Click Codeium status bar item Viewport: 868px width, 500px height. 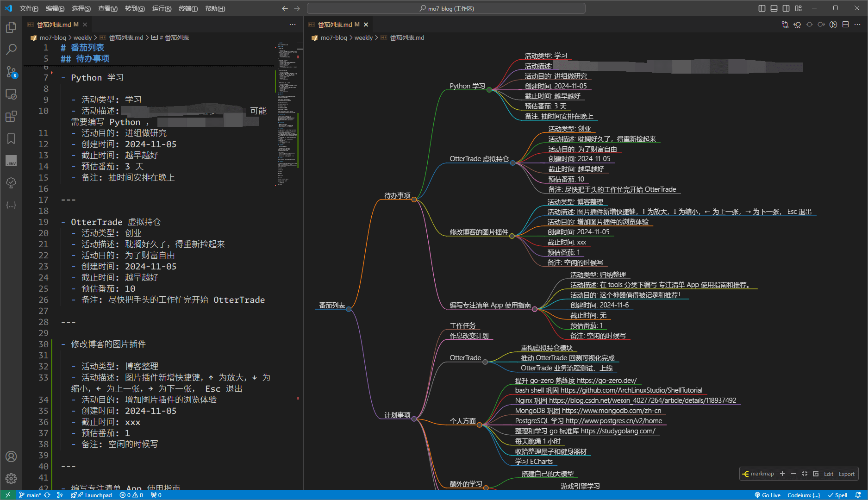804,495
